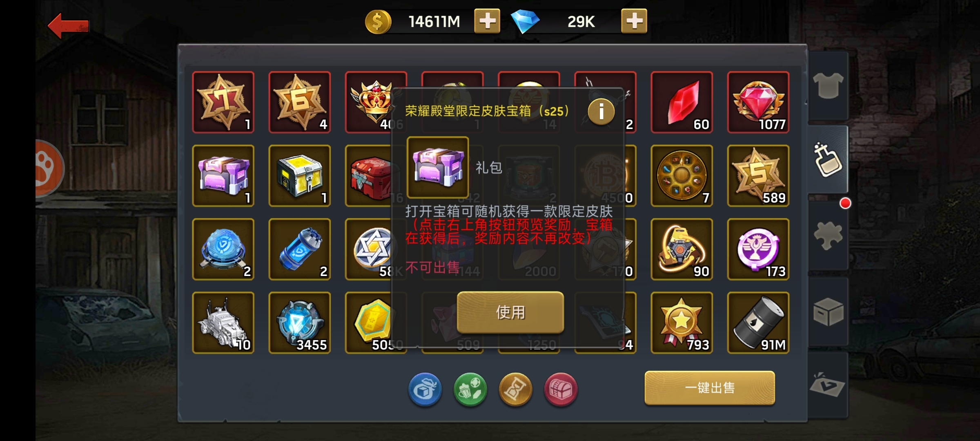Viewport: 980px width, 441px height.
Task: Open the puzzle piece tab
Action: point(828,236)
